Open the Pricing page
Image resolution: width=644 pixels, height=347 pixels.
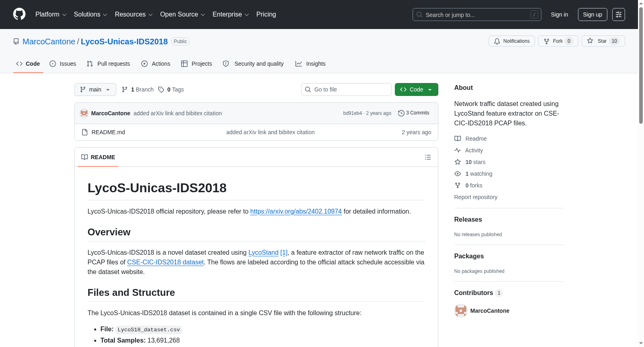(266, 15)
